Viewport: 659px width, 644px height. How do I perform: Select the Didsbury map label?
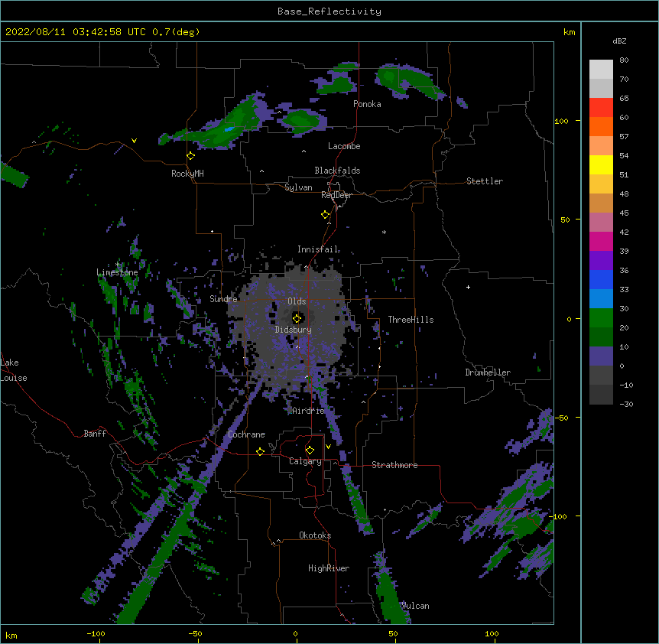click(294, 330)
